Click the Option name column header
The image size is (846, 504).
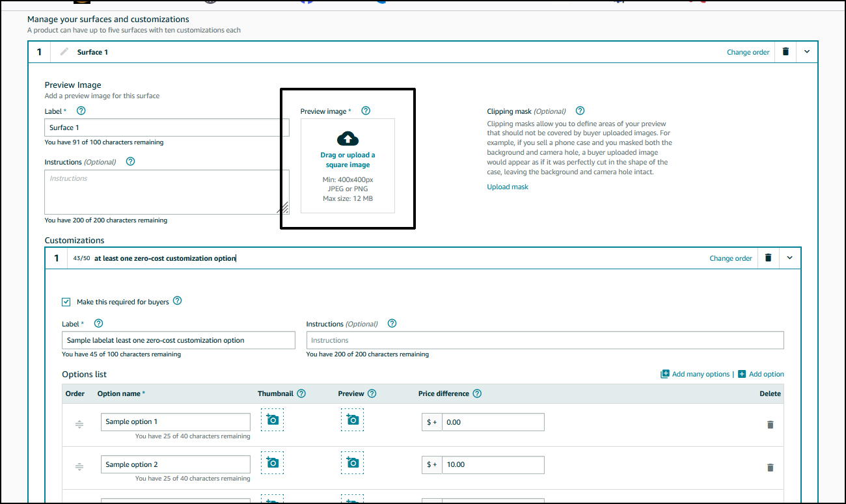coord(121,393)
